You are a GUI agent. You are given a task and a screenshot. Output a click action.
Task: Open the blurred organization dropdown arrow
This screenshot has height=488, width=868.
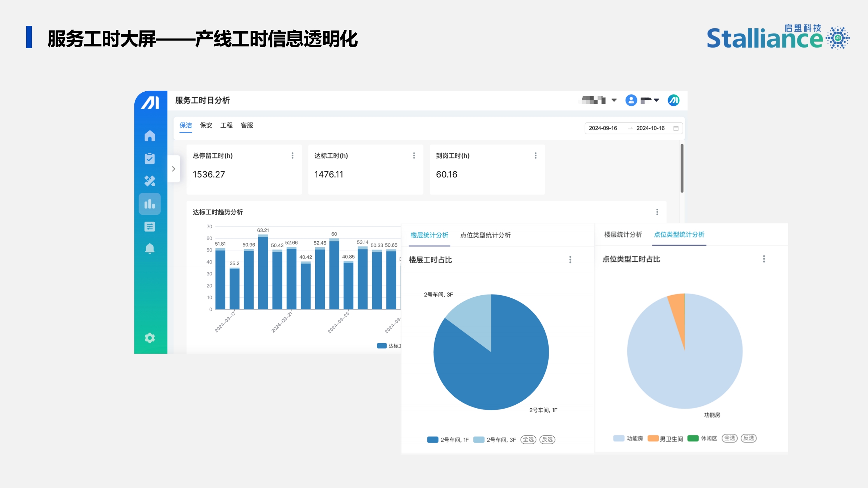(614, 100)
